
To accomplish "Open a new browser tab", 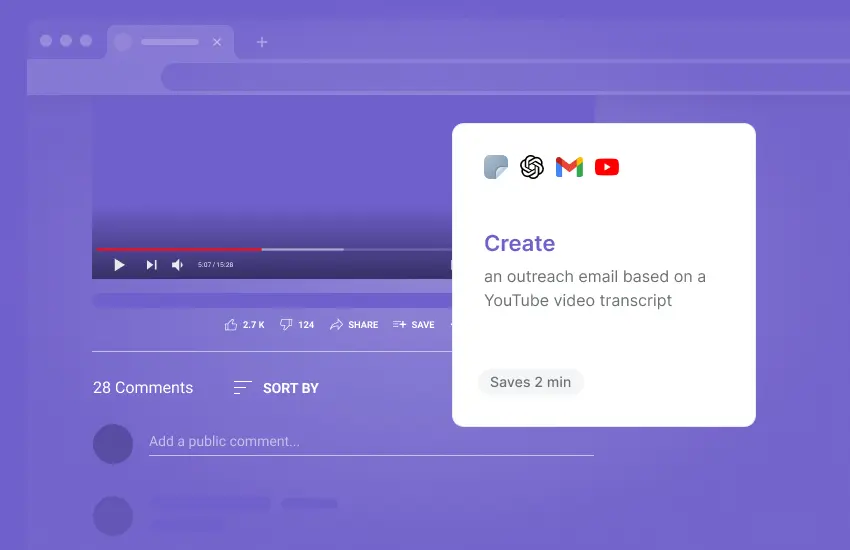I will pos(262,42).
